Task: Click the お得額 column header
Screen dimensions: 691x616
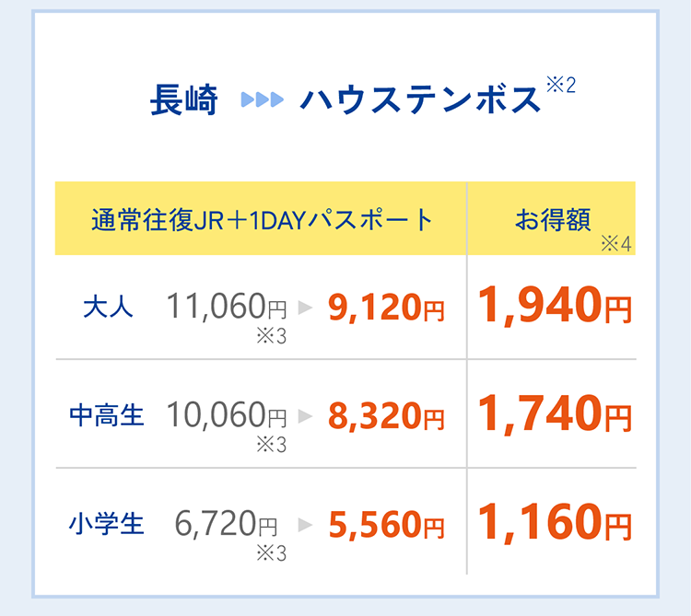Action: (551, 218)
